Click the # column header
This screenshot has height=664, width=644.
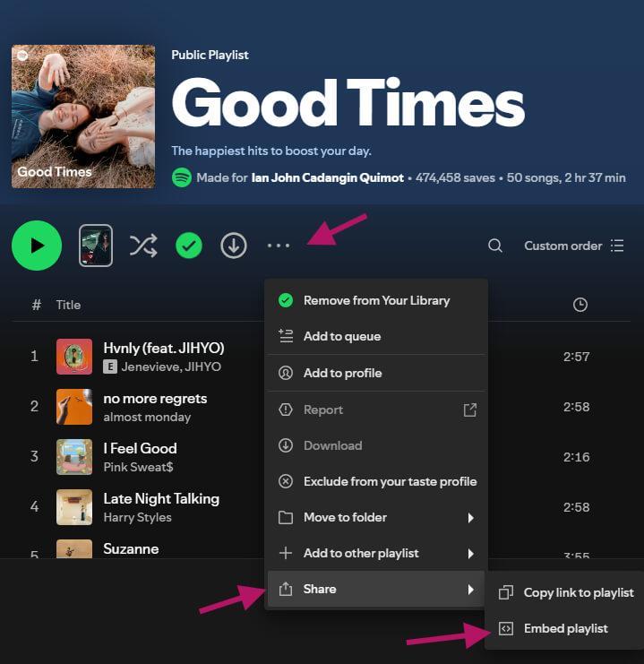37,305
